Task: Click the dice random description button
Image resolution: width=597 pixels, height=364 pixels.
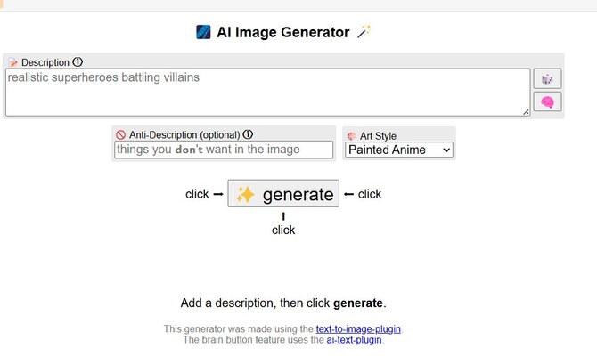Action: click(x=547, y=78)
